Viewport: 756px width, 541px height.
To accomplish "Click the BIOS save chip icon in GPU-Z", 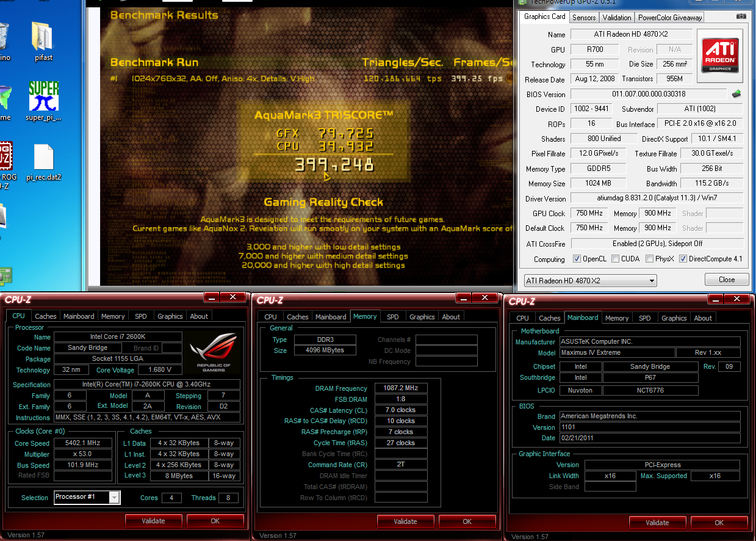I will [x=736, y=94].
